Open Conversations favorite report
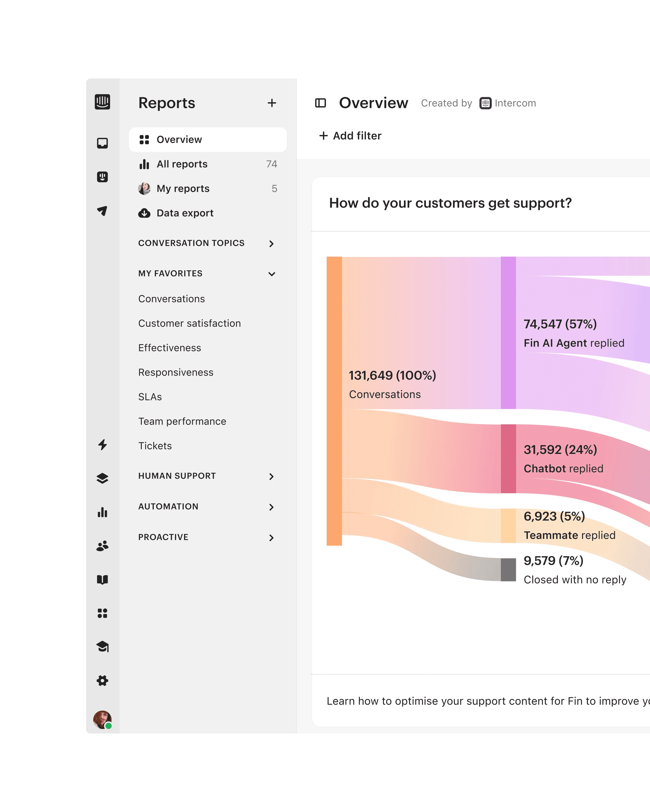 (171, 299)
